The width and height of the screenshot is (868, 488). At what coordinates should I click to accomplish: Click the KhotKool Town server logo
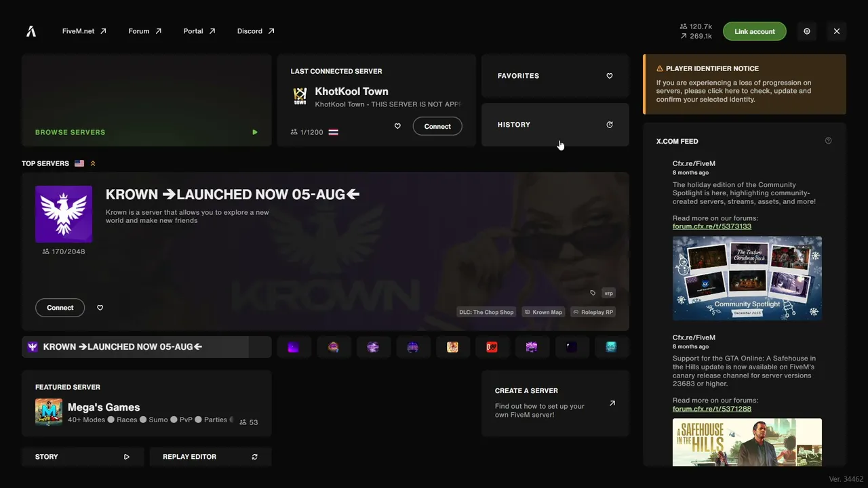[x=300, y=96]
